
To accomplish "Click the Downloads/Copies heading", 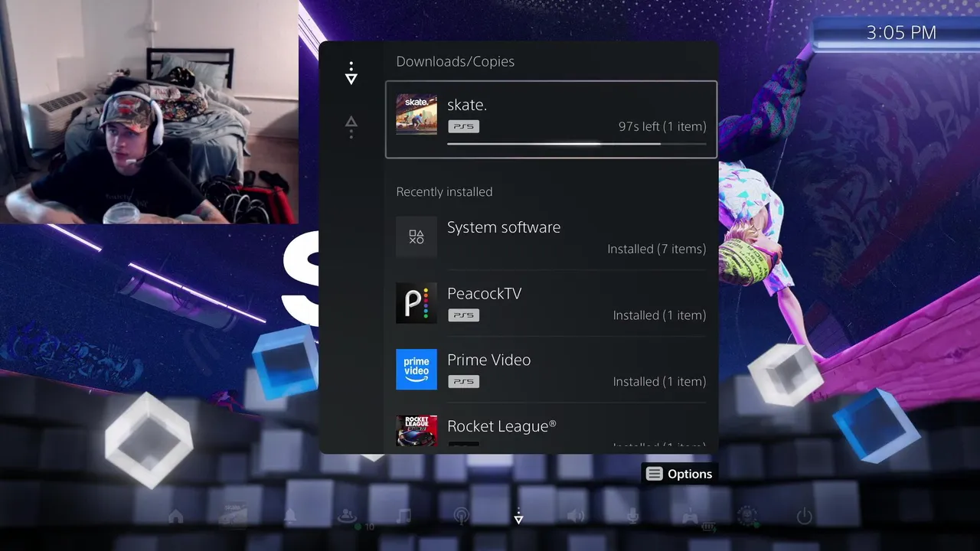I will (455, 61).
